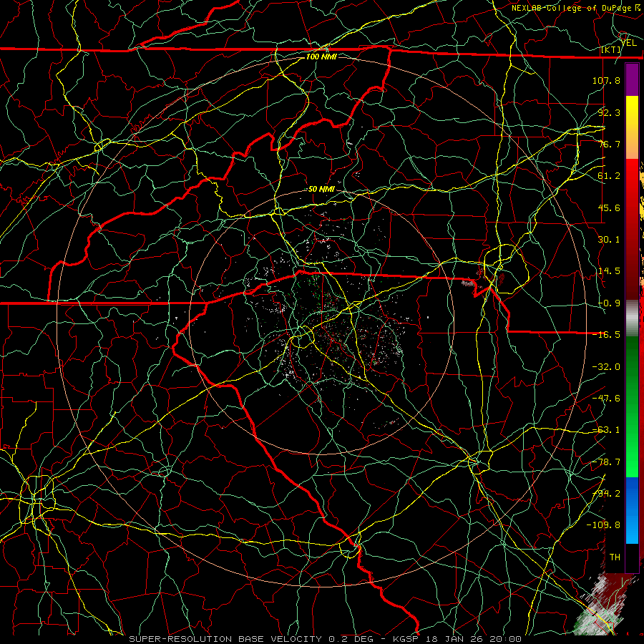Click the -78.7 value on the velocity scale

coord(606,462)
